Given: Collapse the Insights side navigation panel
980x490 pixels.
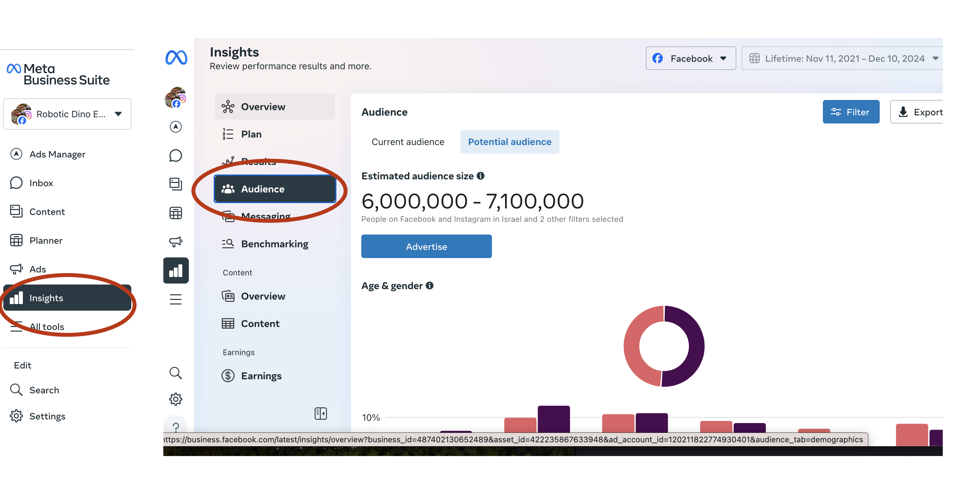Looking at the screenshot, I should tap(320, 414).
